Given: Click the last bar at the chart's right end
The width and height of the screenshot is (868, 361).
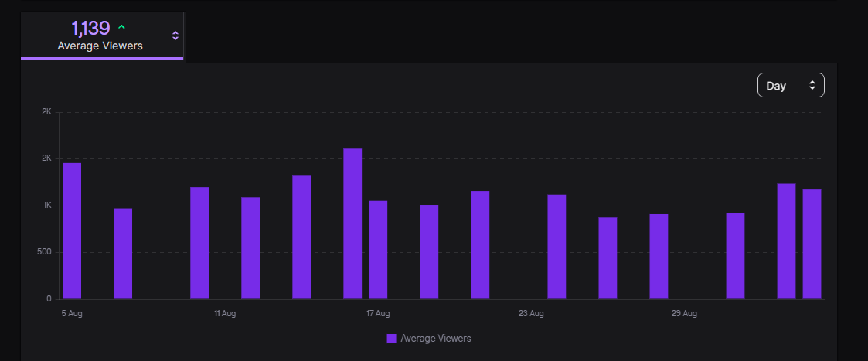Looking at the screenshot, I should coord(812,244).
